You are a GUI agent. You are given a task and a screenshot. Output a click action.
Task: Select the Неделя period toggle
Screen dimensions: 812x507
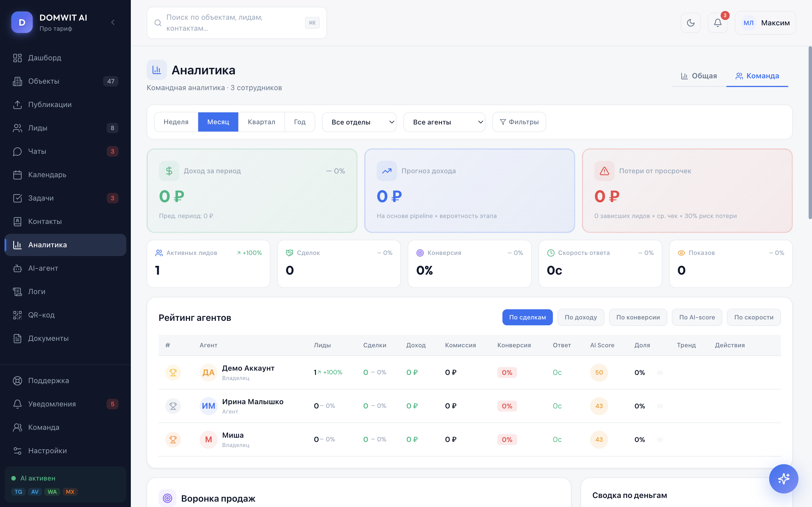[x=176, y=122]
